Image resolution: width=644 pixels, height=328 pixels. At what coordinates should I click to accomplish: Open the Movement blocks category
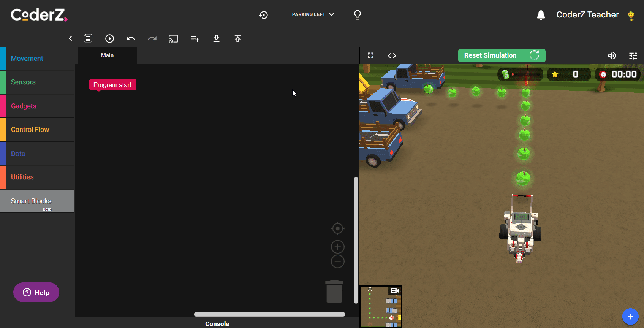coord(27,59)
